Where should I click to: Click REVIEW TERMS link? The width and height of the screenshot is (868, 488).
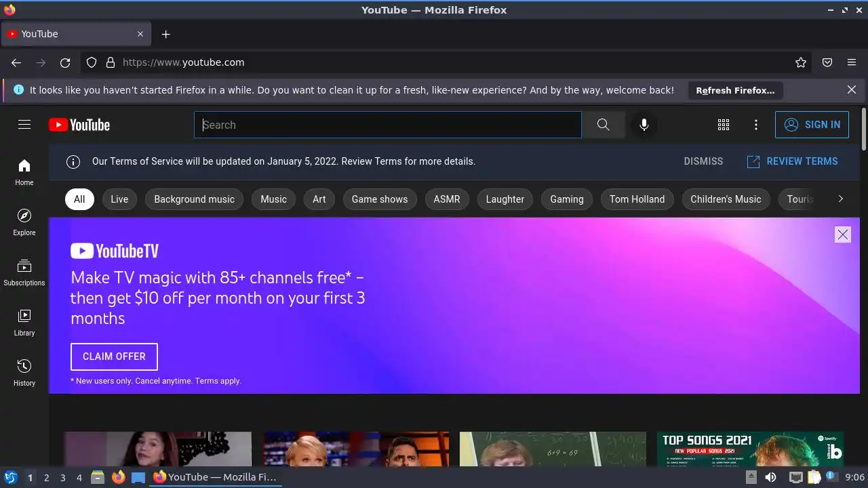tap(792, 161)
